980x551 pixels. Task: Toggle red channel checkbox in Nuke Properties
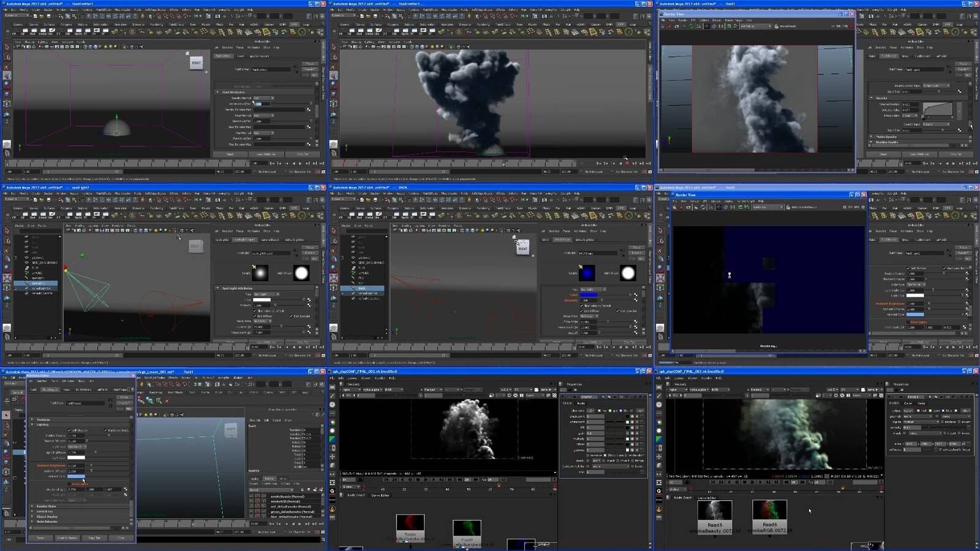tap(918, 411)
